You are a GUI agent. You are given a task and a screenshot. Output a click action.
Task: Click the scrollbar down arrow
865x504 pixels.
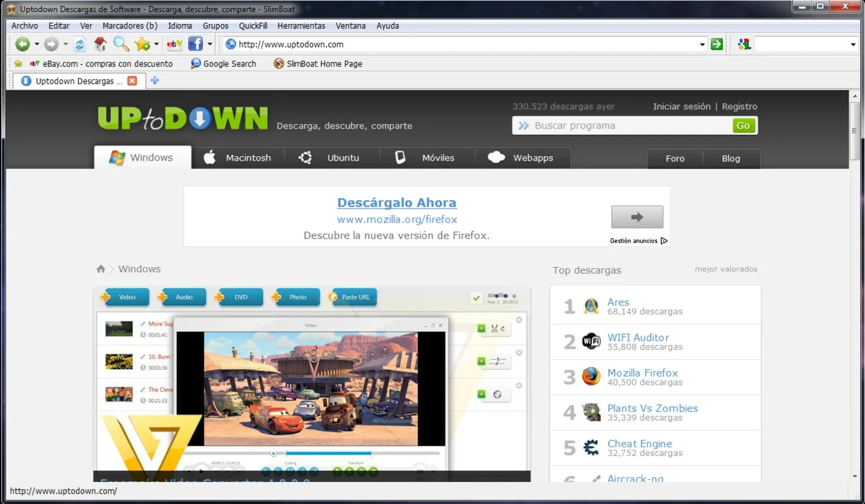[855, 476]
